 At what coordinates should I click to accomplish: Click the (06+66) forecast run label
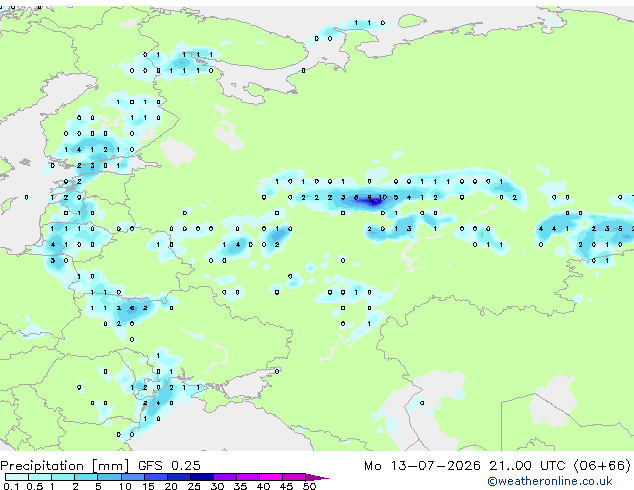click(x=602, y=466)
